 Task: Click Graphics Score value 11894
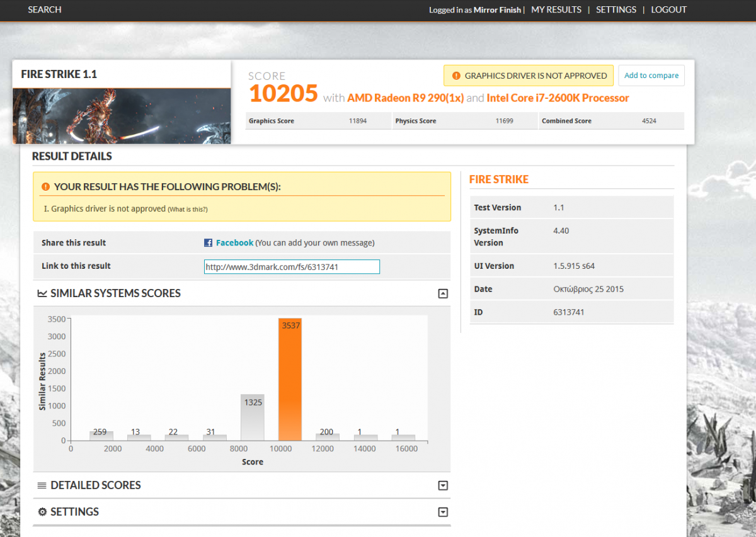(x=358, y=121)
